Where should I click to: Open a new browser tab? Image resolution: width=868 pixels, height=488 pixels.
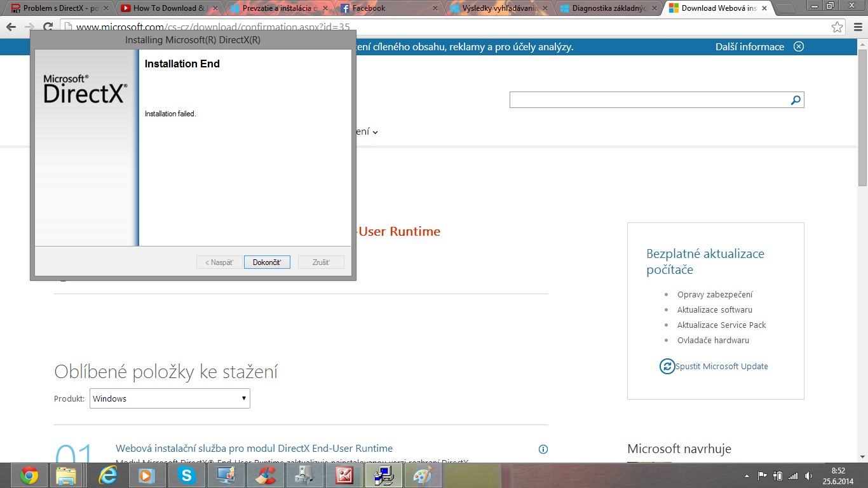coord(785,9)
